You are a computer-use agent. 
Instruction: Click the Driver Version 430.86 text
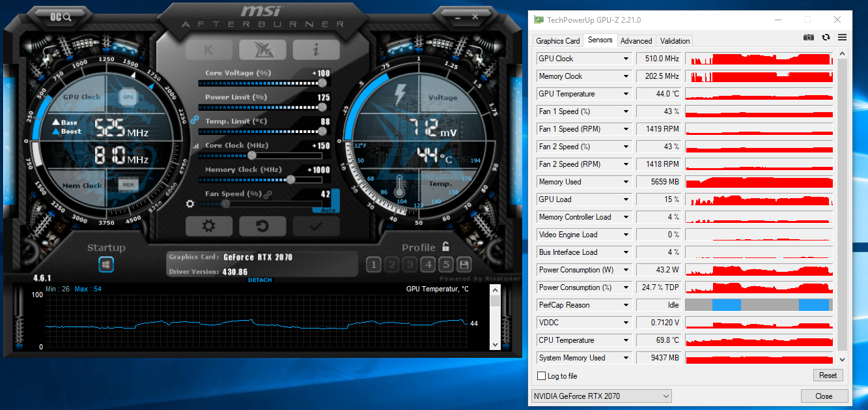click(x=208, y=272)
